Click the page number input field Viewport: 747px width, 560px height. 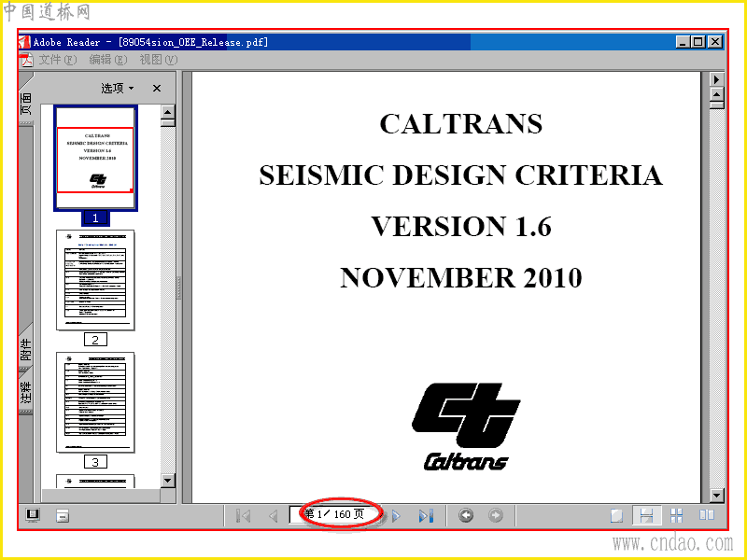click(x=335, y=515)
